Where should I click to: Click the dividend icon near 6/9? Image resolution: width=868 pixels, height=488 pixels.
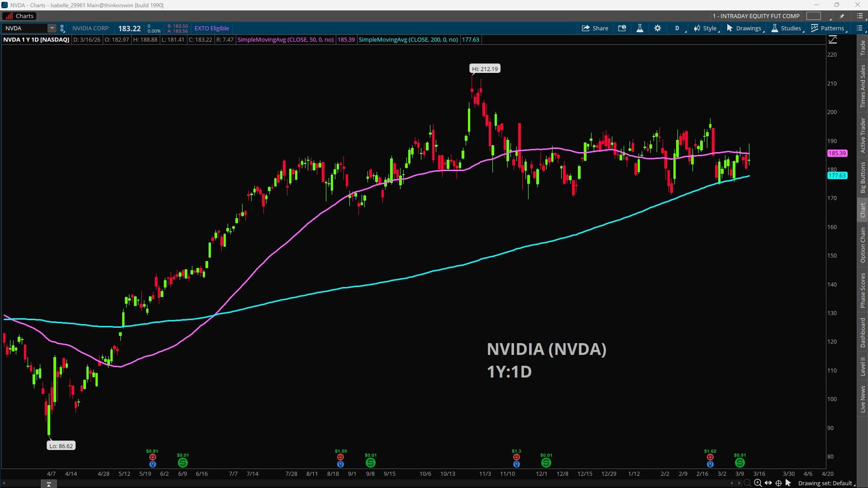click(183, 463)
